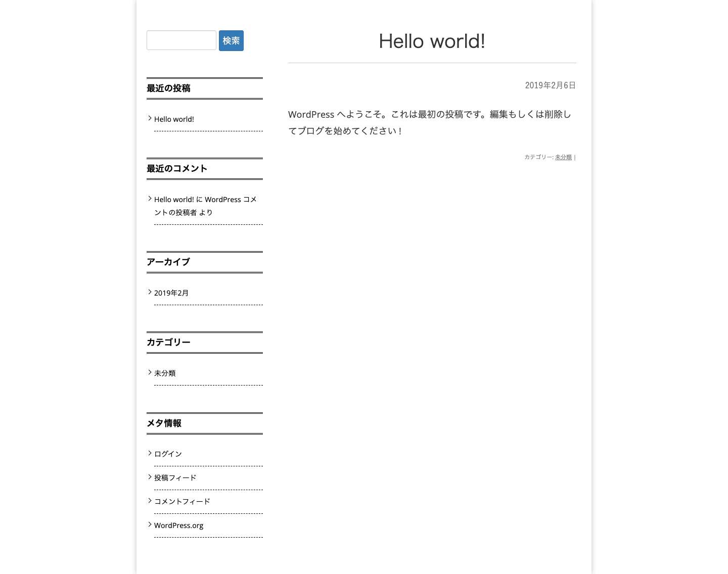The width and height of the screenshot is (728, 574).
Task: Click the 未分類 category below the post
Action: [563, 157]
